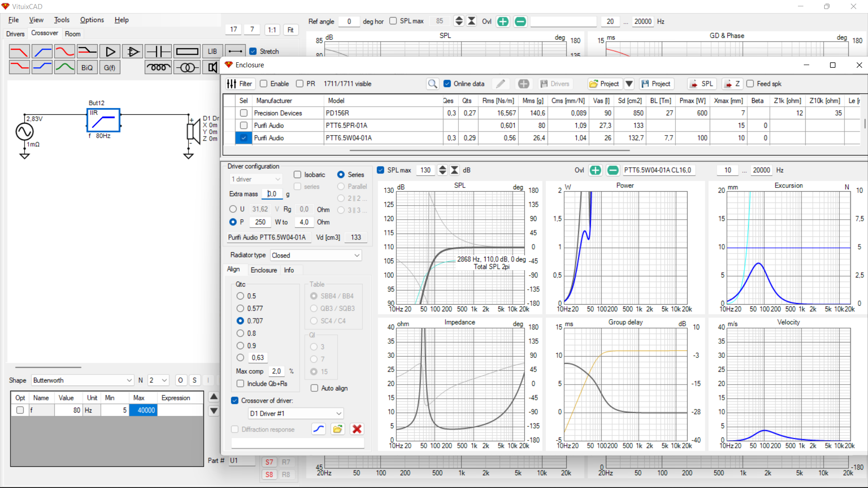Open the Options menu
The width and height of the screenshot is (868, 488).
click(92, 20)
